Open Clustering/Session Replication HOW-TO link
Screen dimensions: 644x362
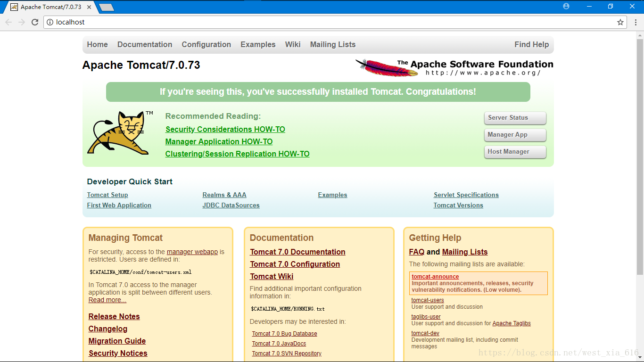coord(238,154)
